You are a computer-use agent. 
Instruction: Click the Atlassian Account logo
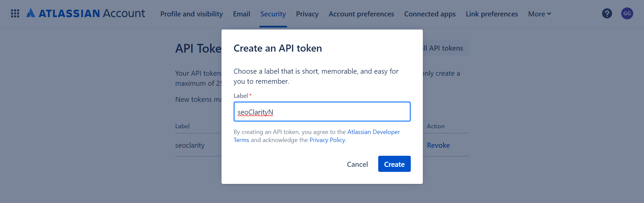point(86,13)
